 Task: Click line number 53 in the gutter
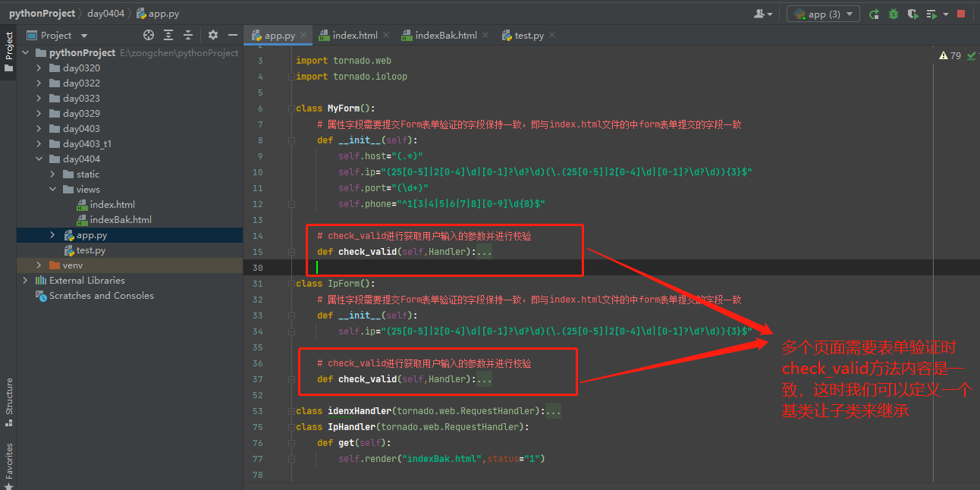coord(259,411)
